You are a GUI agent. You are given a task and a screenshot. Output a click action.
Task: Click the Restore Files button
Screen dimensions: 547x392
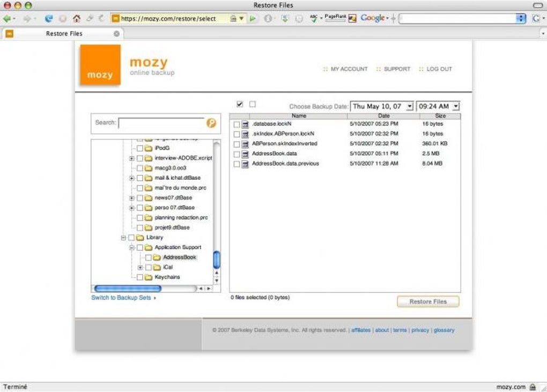(x=428, y=302)
